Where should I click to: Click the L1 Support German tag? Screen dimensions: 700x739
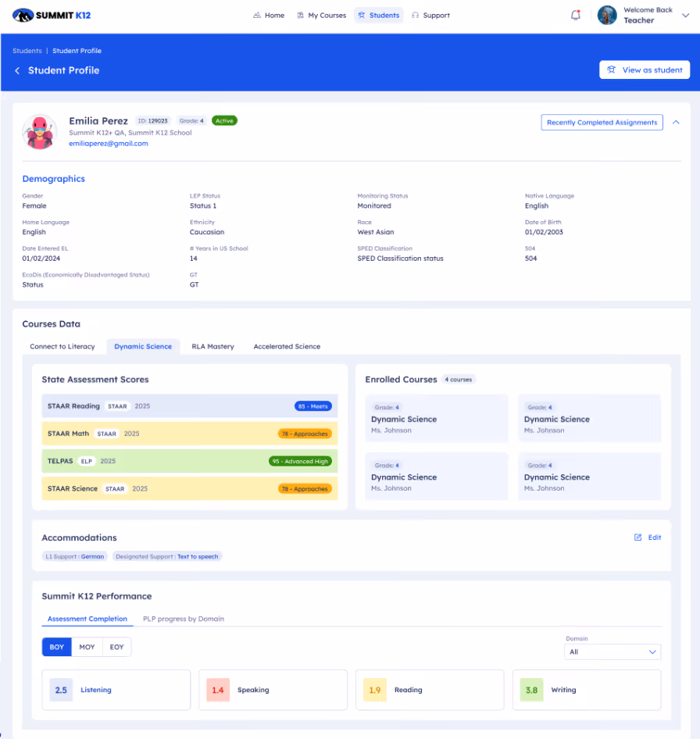[x=75, y=557]
